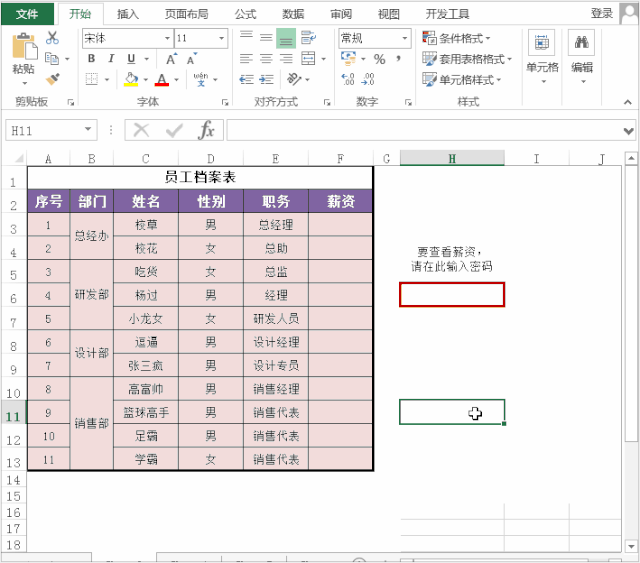Image resolution: width=640 pixels, height=563 pixels.
Task: Align text right
Action: click(286, 59)
